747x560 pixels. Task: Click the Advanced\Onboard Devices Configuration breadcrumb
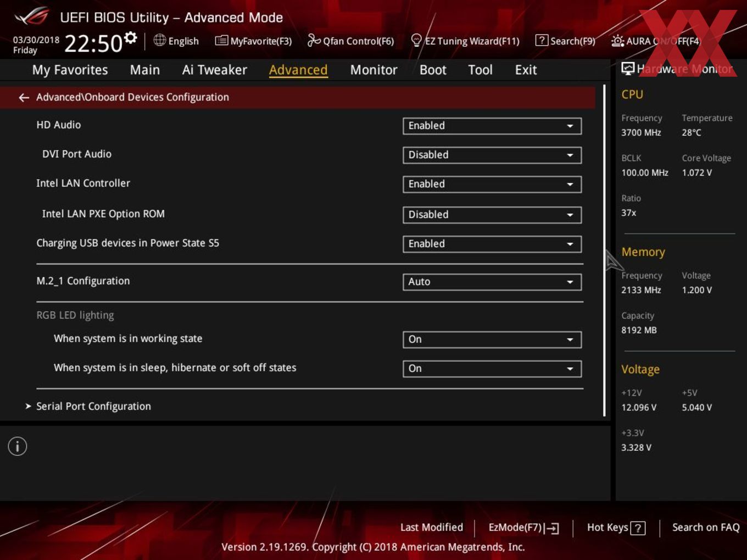coord(132,97)
